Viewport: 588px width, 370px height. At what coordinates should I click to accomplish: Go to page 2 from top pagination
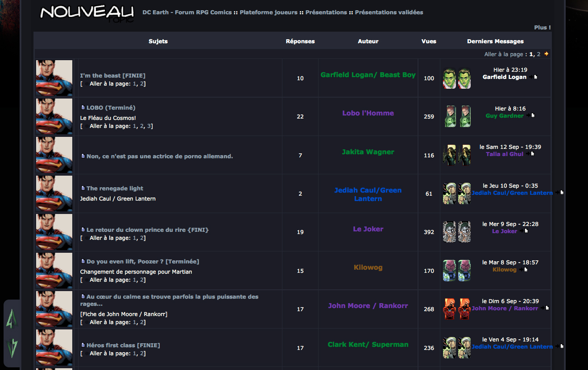538,54
